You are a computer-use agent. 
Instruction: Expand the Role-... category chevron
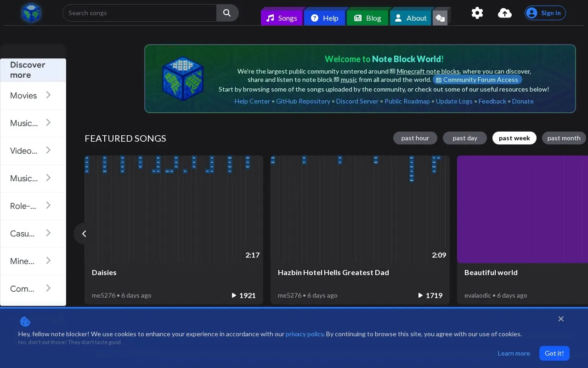[x=48, y=206]
